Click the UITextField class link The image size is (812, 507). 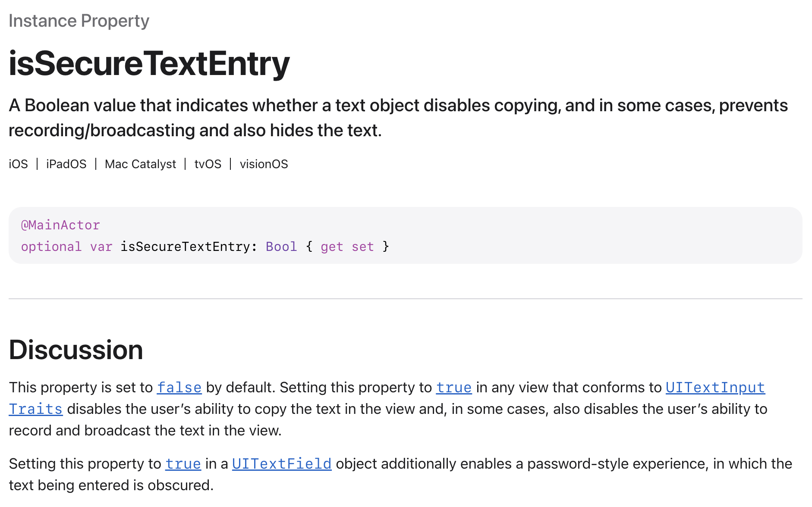(x=282, y=464)
